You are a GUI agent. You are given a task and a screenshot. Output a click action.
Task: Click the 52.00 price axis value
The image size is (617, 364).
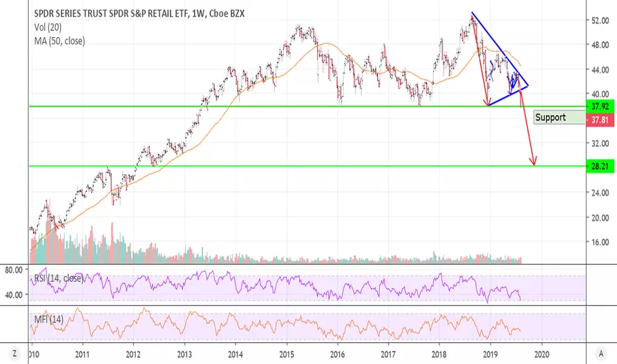[600, 21]
